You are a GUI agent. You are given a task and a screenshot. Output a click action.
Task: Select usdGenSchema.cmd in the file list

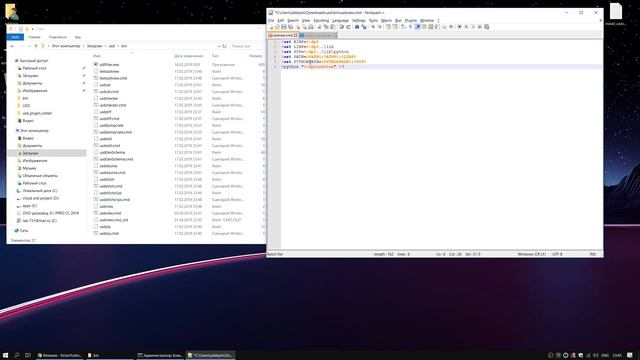tap(116, 159)
